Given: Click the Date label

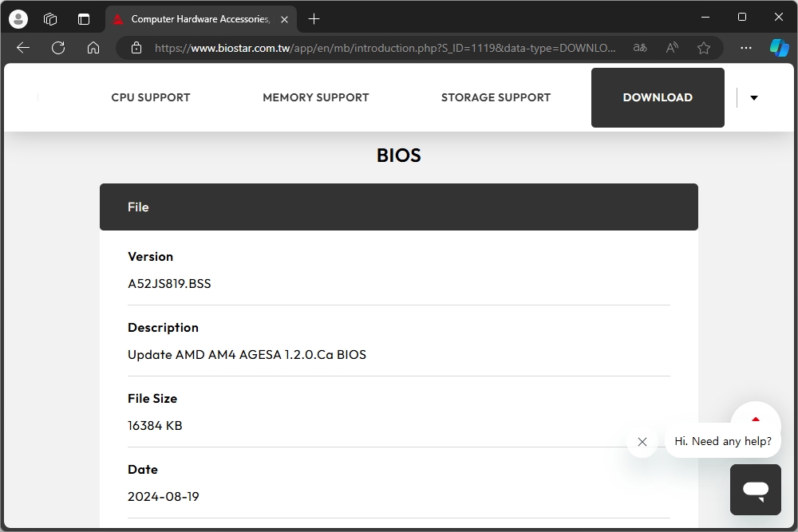Looking at the screenshot, I should coord(143,470).
